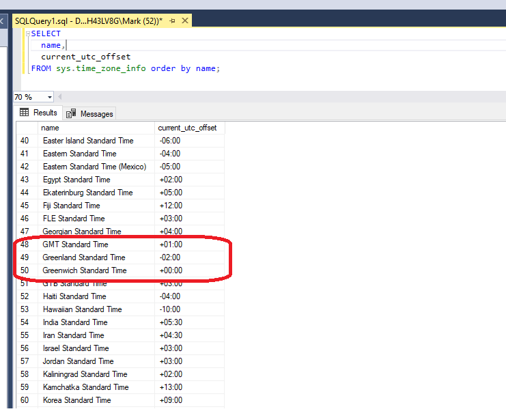This screenshot has height=420, width=506.
Task: Select the +00:00 offset for Greenwich
Action: [x=171, y=270]
